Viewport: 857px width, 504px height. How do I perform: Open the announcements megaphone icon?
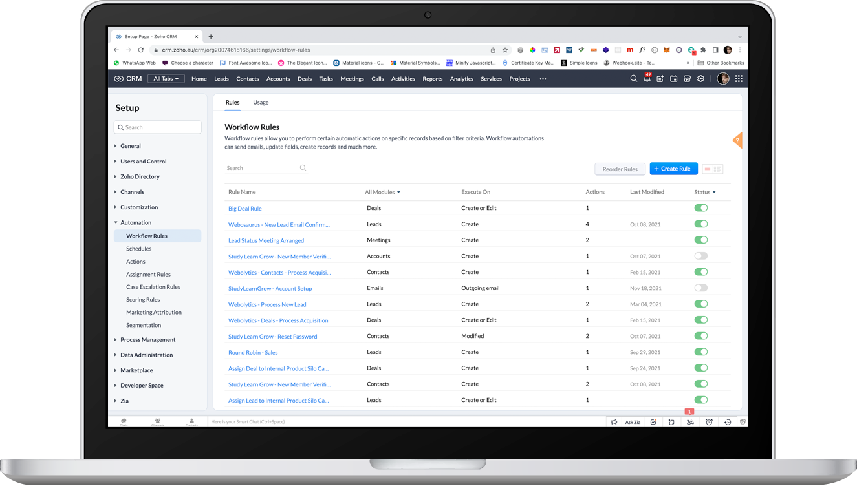[614, 421]
